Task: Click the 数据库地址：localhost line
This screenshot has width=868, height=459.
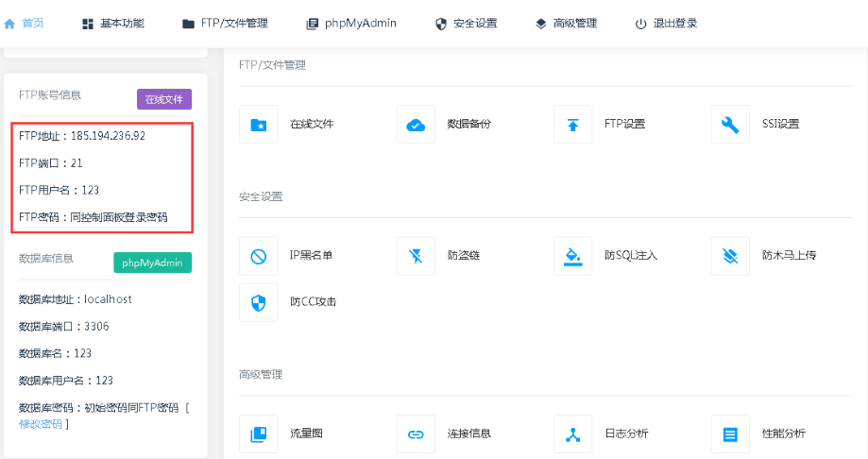Action: [x=76, y=299]
